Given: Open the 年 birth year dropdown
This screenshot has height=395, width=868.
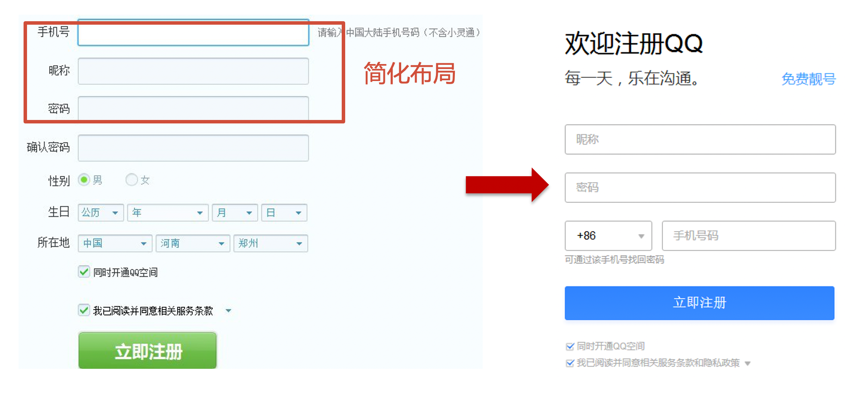Looking at the screenshot, I should click(168, 213).
